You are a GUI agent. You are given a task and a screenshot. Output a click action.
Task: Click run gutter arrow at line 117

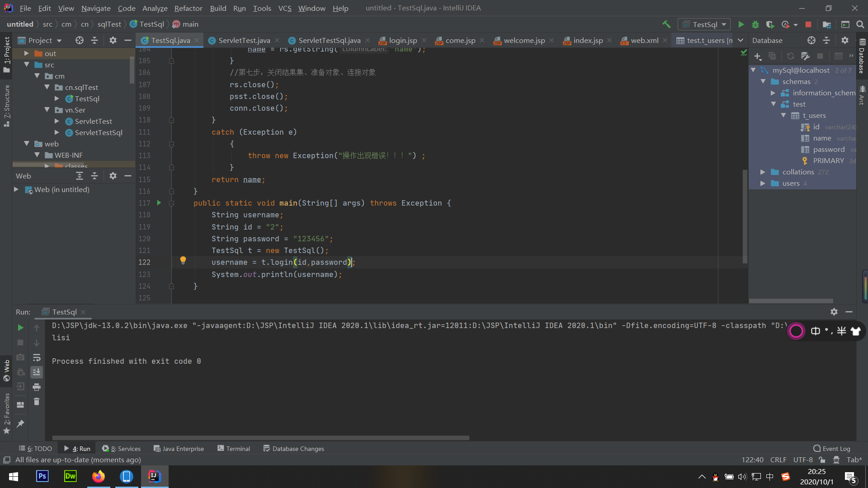click(159, 203)
